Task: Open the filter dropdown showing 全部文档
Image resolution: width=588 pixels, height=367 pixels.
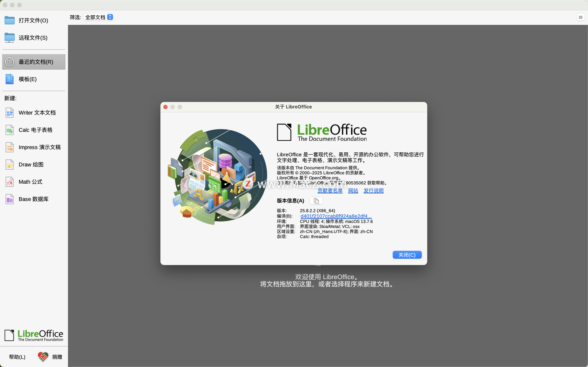Action: click(99, 17)
